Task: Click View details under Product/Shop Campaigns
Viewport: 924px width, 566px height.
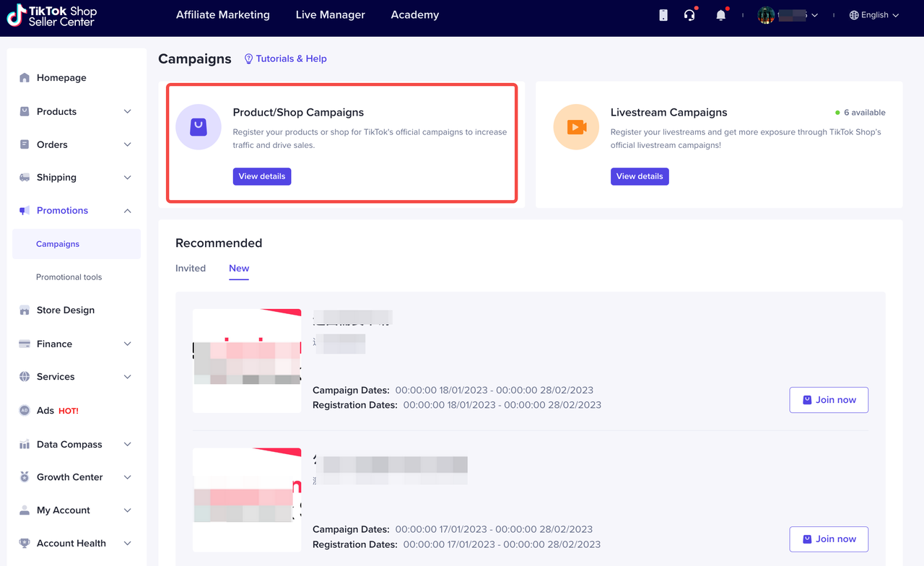Action: click(262, 176)
